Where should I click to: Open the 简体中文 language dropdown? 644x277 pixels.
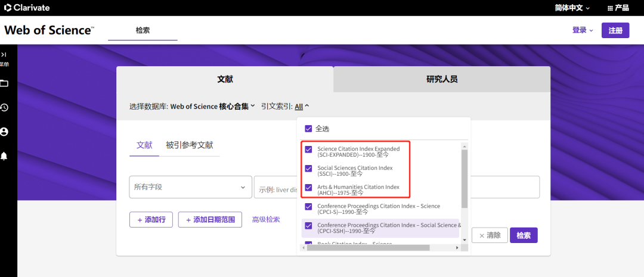572,8
